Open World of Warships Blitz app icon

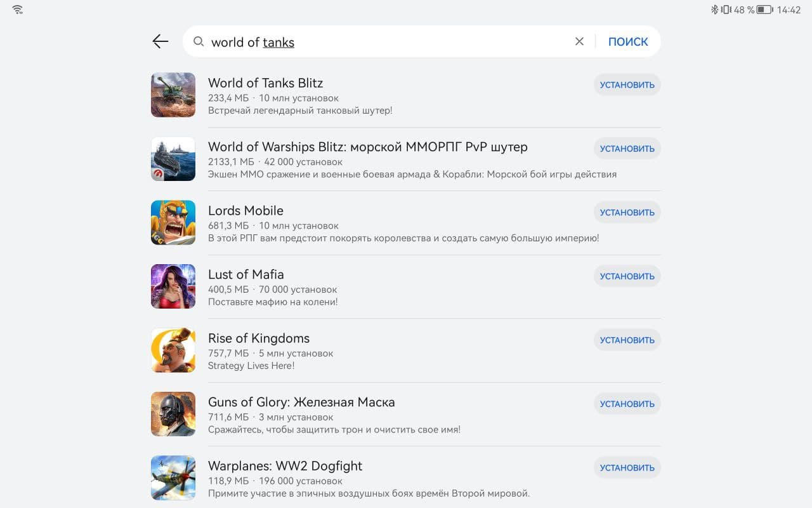173,159
